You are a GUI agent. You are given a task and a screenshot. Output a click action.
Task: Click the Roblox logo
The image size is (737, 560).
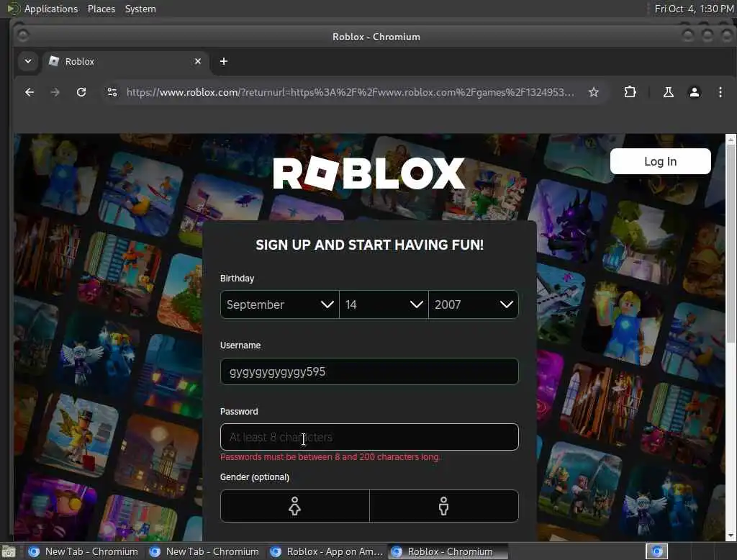(x=369, y=173)
